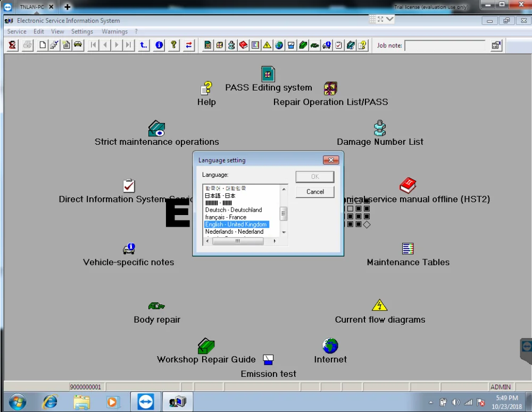532x412 pixels.
Task: Open the Internet globe module
Action: [330, 346]
